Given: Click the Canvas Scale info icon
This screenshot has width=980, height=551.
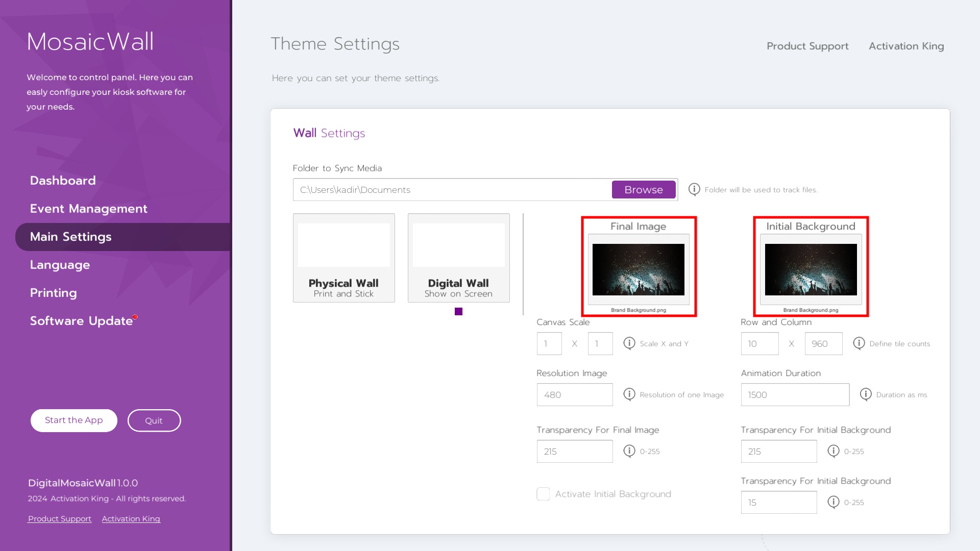Looking at the screenshot, I should [x=629, y=343].
